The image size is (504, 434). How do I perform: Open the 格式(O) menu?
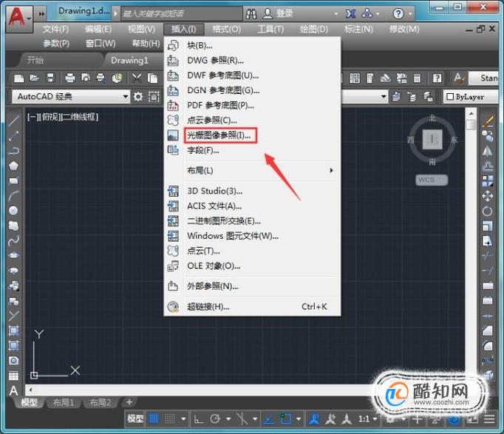point(227,30)
